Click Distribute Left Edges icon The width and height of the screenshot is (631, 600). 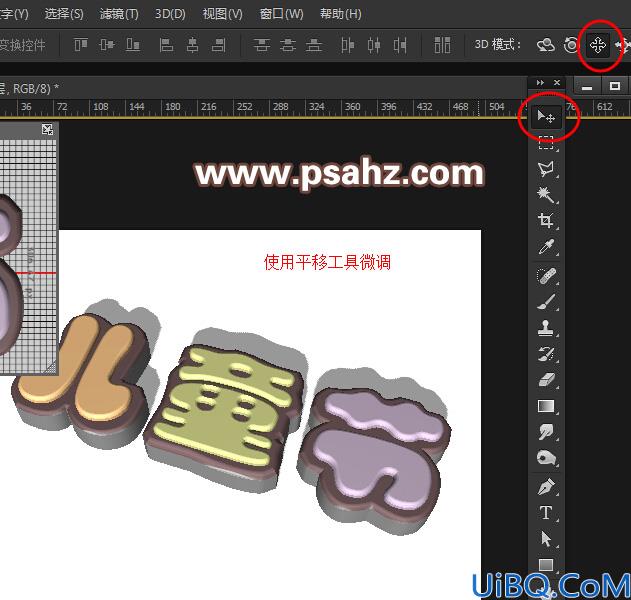[x=347, y=45]
